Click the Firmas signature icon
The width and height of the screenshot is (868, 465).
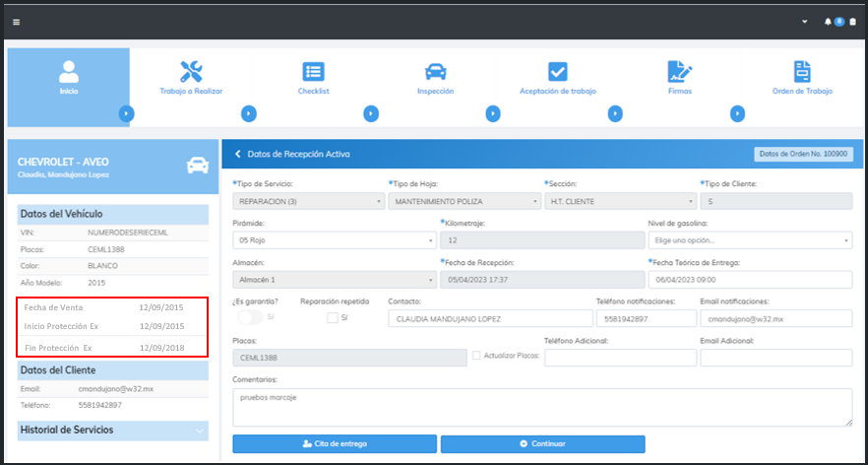tap(680, 72)
